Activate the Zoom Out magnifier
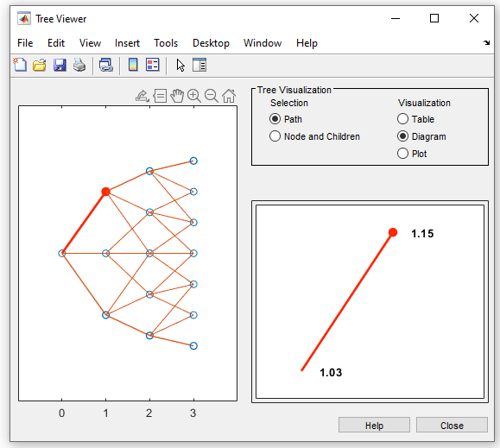 pyautogui.click(x=212, y=96)
